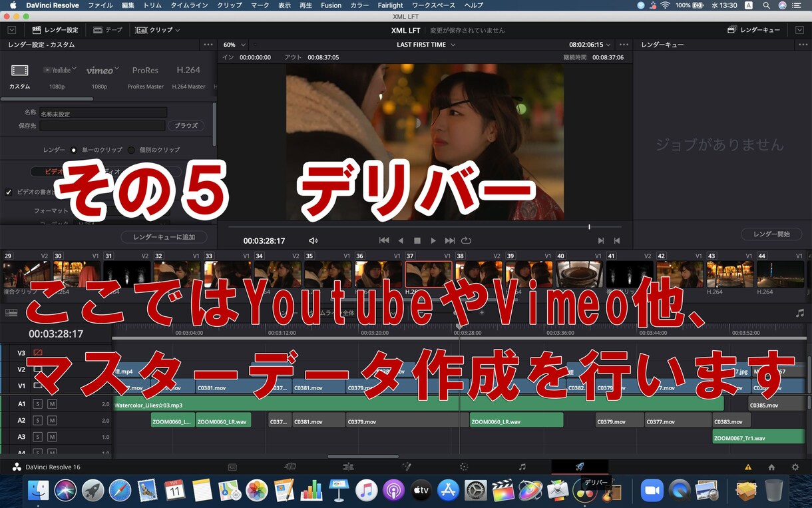Toggle レンダー設定 panel button in toolbar

(x=55, y=30)
